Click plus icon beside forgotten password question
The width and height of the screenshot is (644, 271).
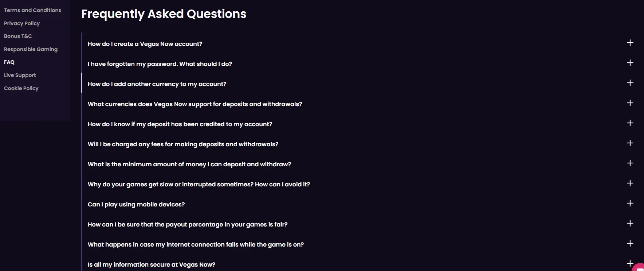pos(630,63)
